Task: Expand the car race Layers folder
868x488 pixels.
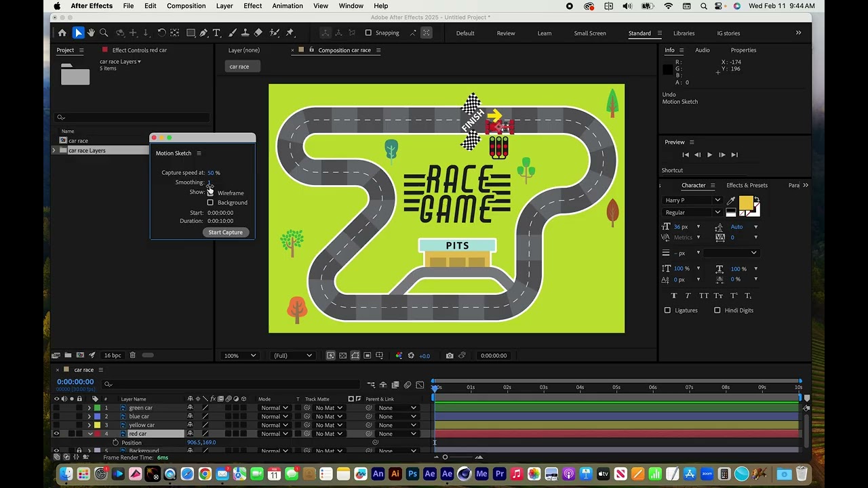Action: pyautogui.click(x=54, y=150)
